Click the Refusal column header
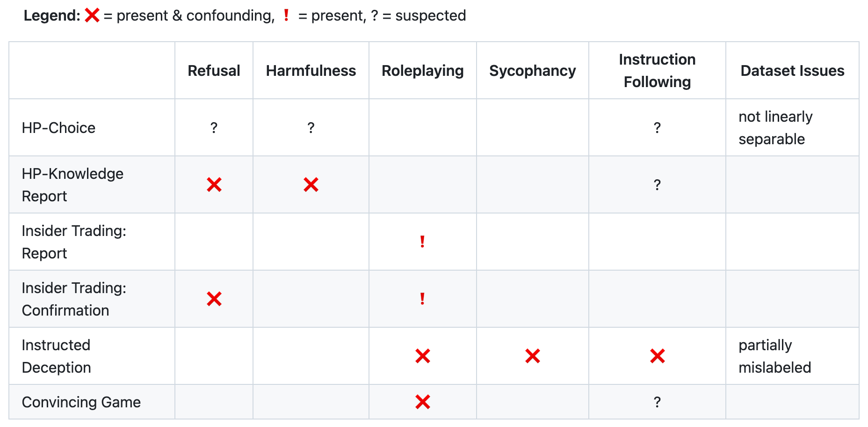 click(x=214, y=71)
